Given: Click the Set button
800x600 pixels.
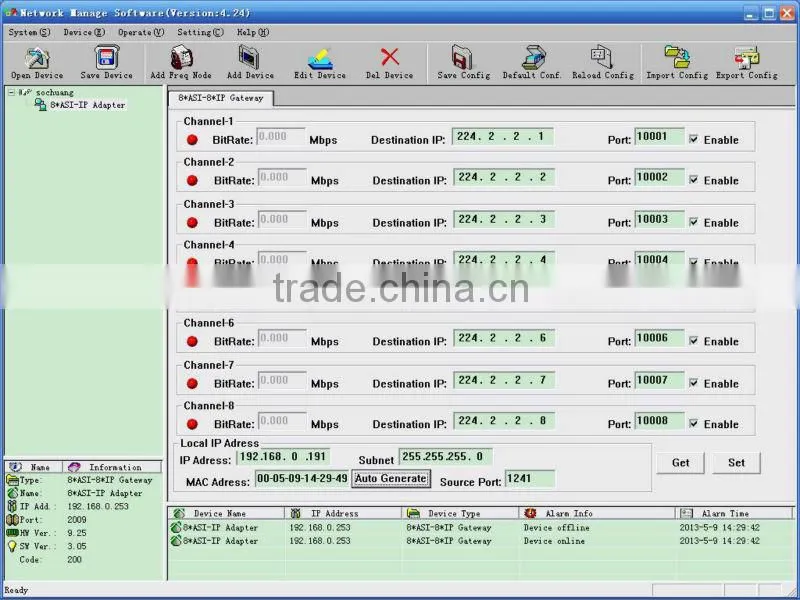Looking at the screenshot, I should [736, 463].
